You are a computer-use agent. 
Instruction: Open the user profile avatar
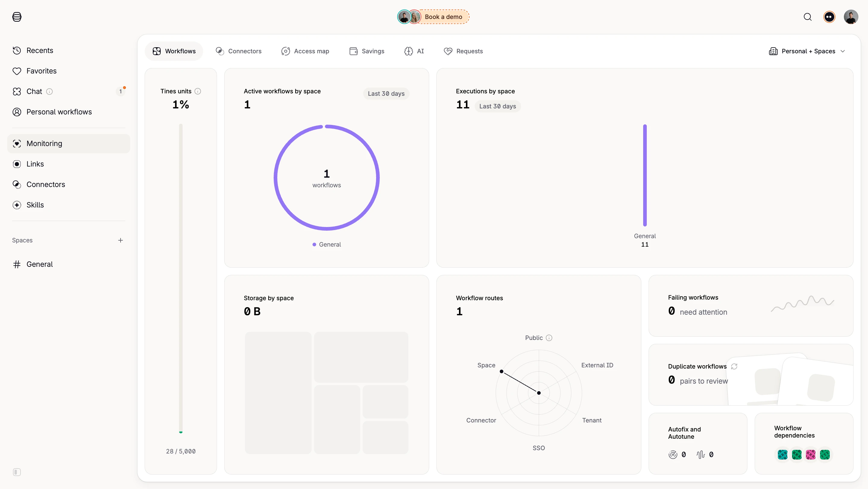(851, 17)
